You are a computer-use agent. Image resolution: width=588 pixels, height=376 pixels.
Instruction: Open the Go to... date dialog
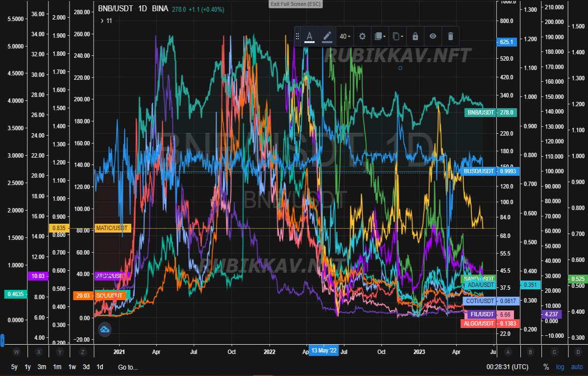point(128,367)
